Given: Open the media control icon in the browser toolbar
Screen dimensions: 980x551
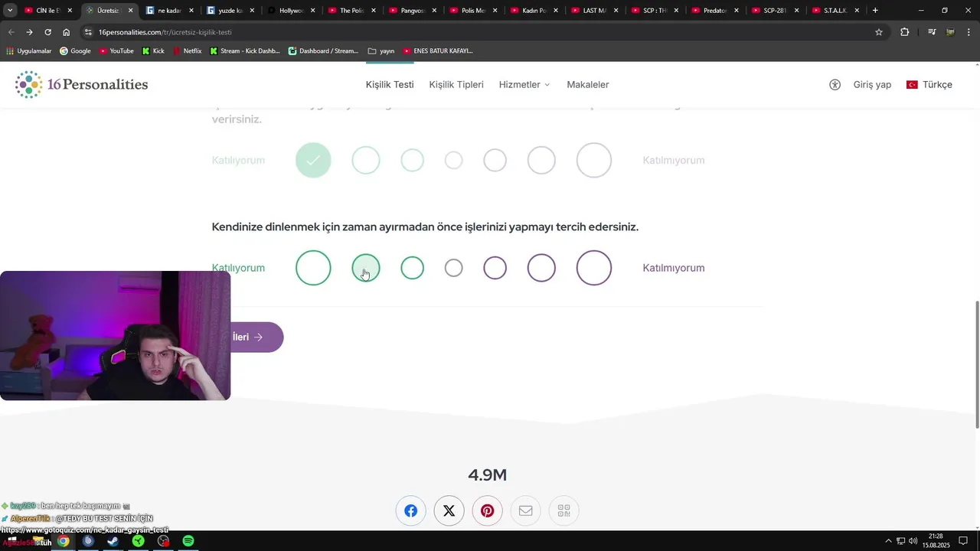Looking at the screenshot, I should [x=932, y=32].
